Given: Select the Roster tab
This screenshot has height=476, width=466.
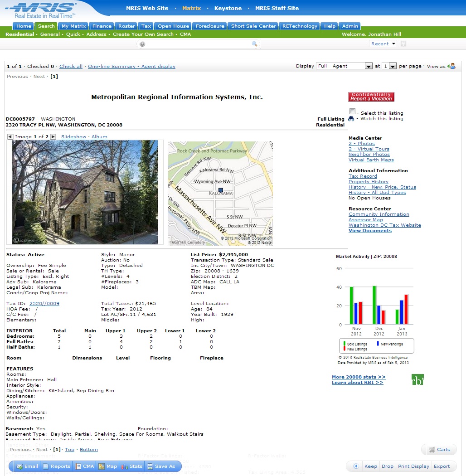Looking at the screenshot, I should click(126, 26).
